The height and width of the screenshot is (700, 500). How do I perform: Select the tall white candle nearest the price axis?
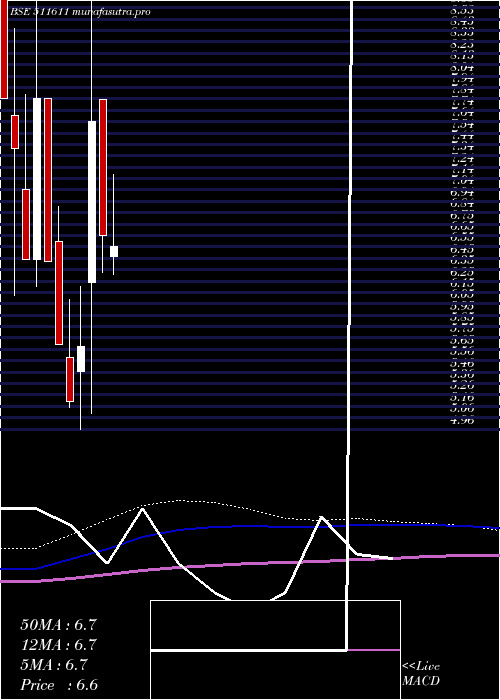click(92, 202)
